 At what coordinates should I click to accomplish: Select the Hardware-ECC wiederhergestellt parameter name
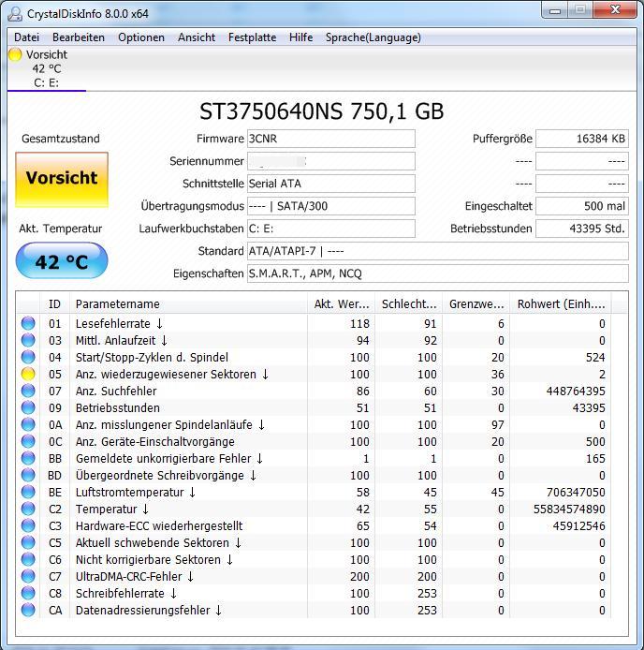[159, 525]
